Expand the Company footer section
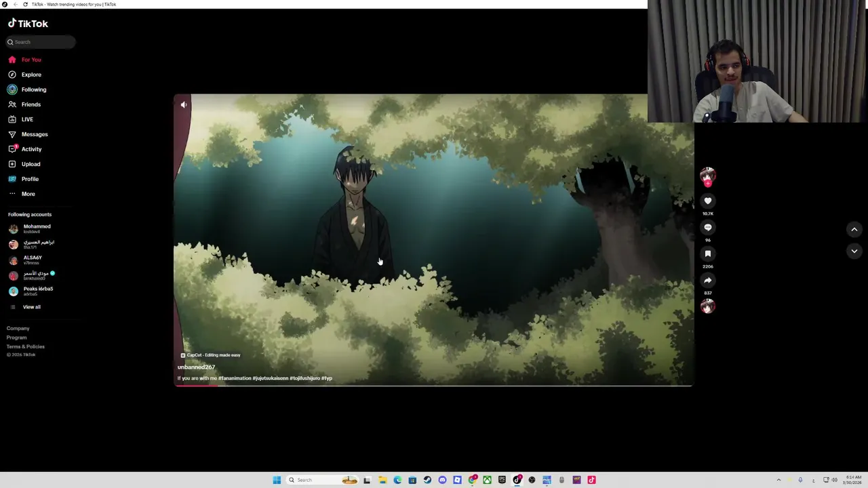Image resolution: width=868 pixels, height=488 pixels. [18, 329]
